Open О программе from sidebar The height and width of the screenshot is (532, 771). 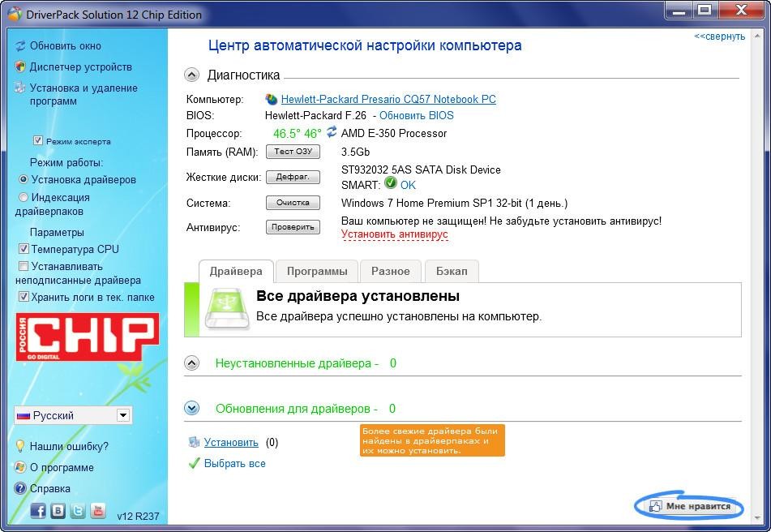[x=62, y=468]
